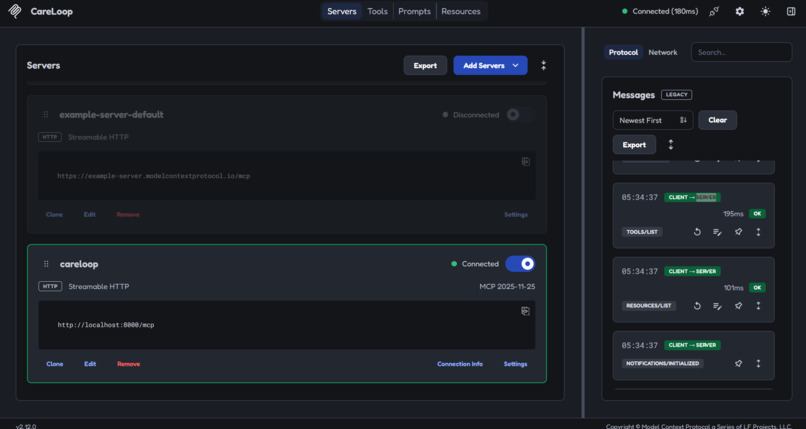Image resolution: width=806 pixels, height=429 pixels.
Task: Open the Newest First sort dropdown
Action: coord(653,120)
